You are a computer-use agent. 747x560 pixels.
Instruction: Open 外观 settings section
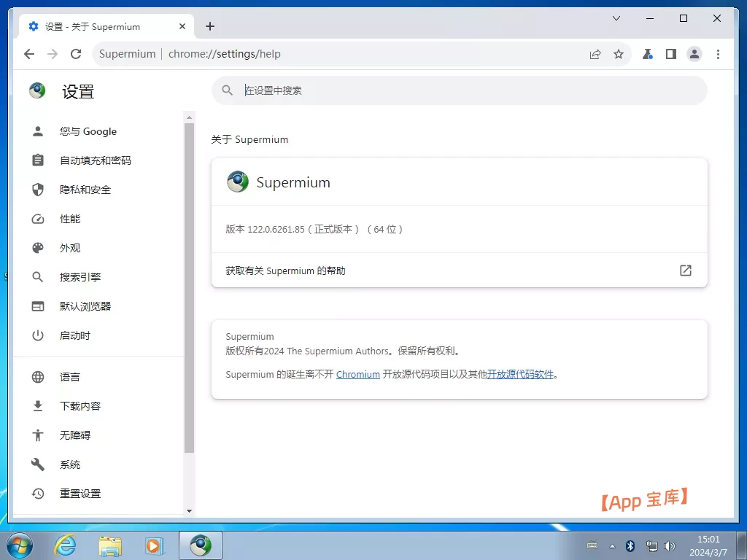click(70, 248)
